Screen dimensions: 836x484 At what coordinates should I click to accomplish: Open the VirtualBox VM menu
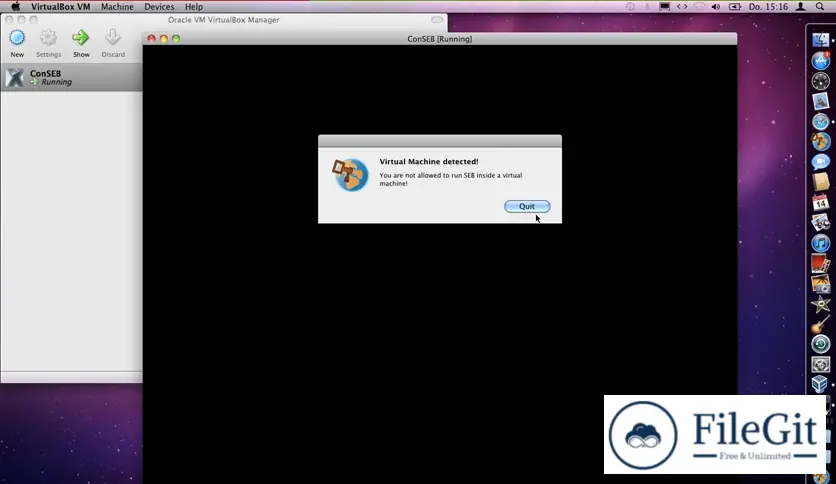60,7
